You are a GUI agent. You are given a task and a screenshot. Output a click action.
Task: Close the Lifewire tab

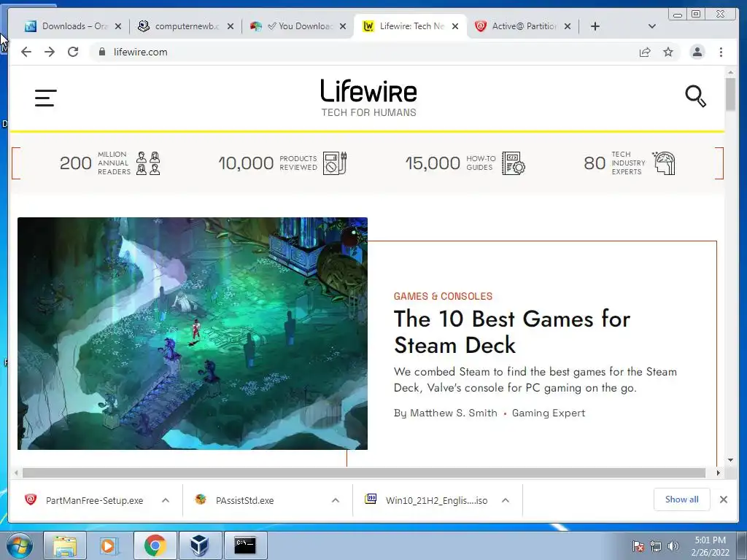455,27
